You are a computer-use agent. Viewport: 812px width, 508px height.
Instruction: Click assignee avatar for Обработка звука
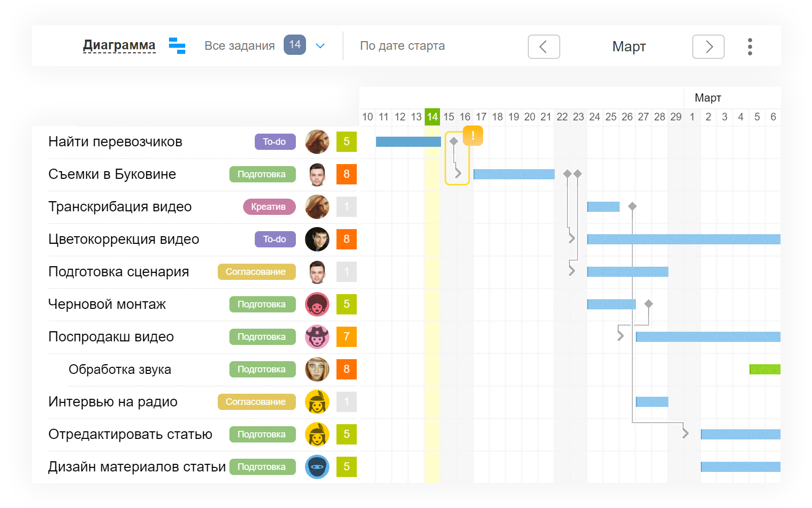[317, 369]
